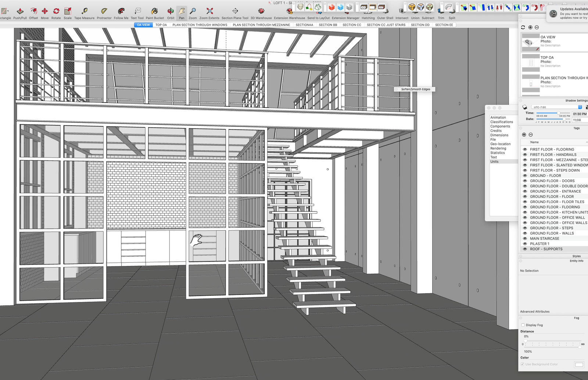The image size is (588, 380).
Task: Click the red cube view icon
Action: [x=332, y=7]
